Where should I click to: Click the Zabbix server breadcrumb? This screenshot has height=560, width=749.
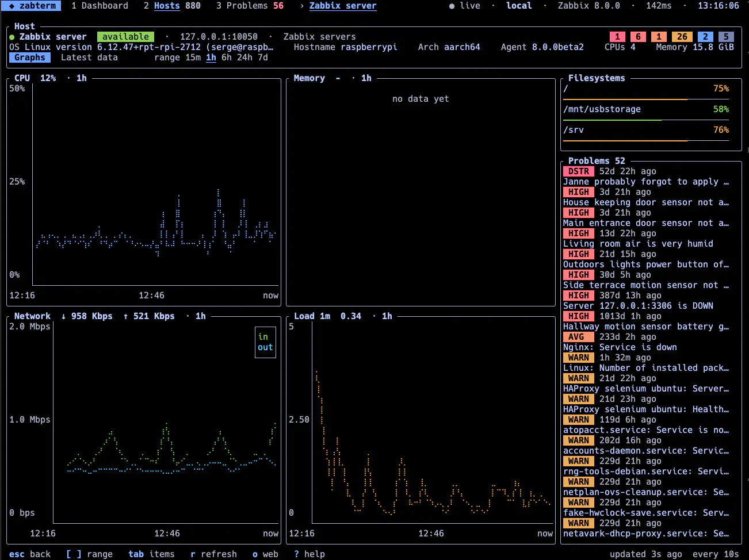(343, 6)
